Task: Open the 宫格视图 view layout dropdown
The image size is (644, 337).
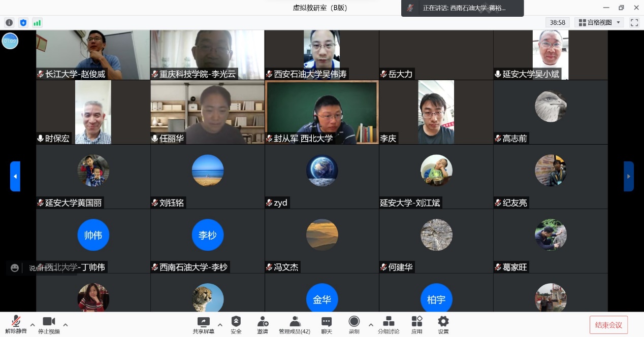Action: coord(599,22)
